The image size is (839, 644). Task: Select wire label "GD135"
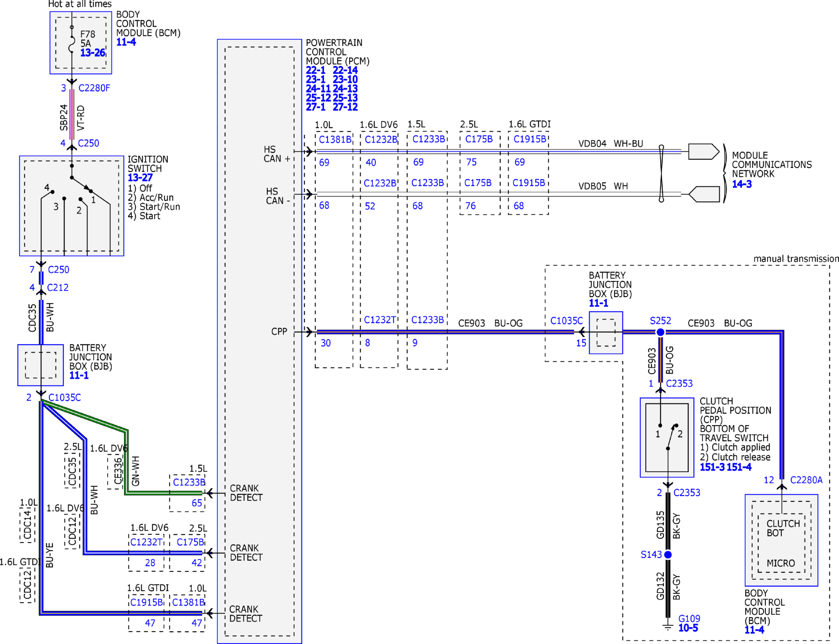point(661,525)
